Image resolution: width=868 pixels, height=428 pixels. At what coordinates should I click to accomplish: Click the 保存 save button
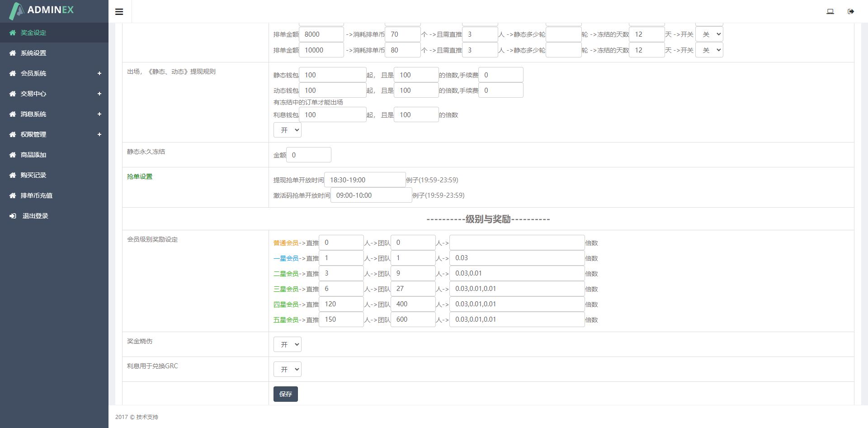click(286, 394)
